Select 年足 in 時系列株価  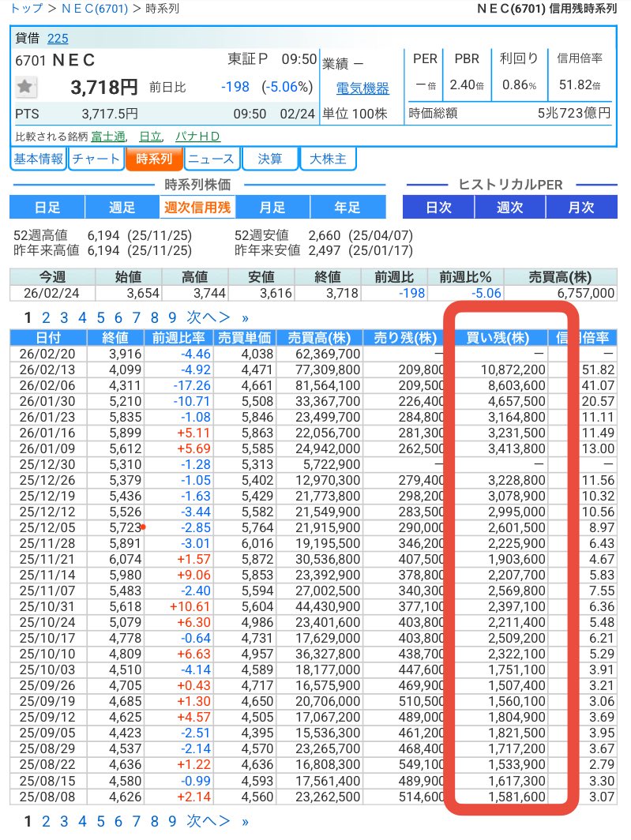pyautogui.click(x=347, y=208)
